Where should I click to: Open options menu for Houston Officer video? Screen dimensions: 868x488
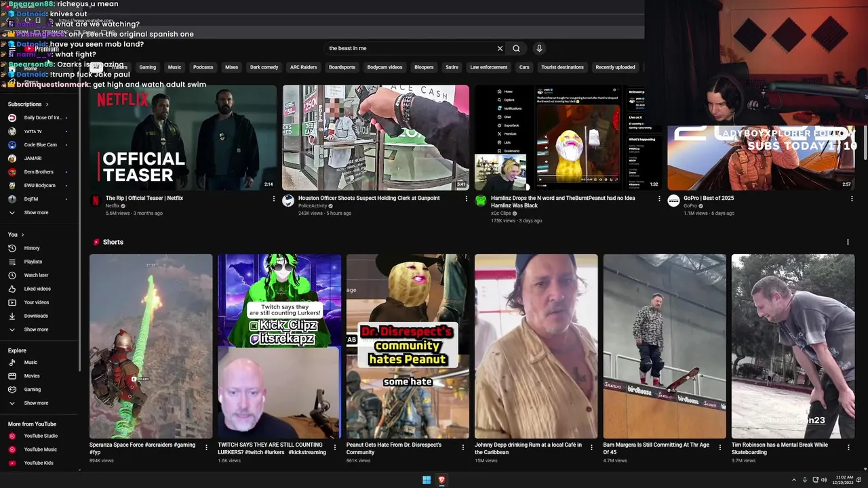(x=466, y=199)
